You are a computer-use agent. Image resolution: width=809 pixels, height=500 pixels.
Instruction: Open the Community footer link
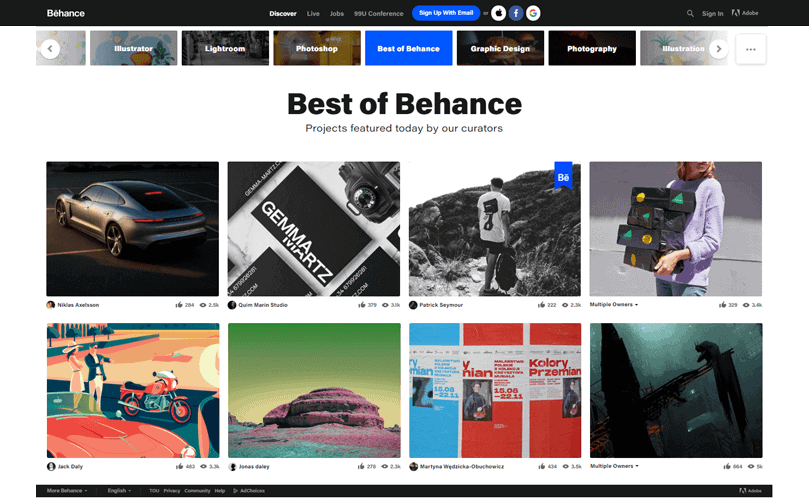click(x=197, y=491)
